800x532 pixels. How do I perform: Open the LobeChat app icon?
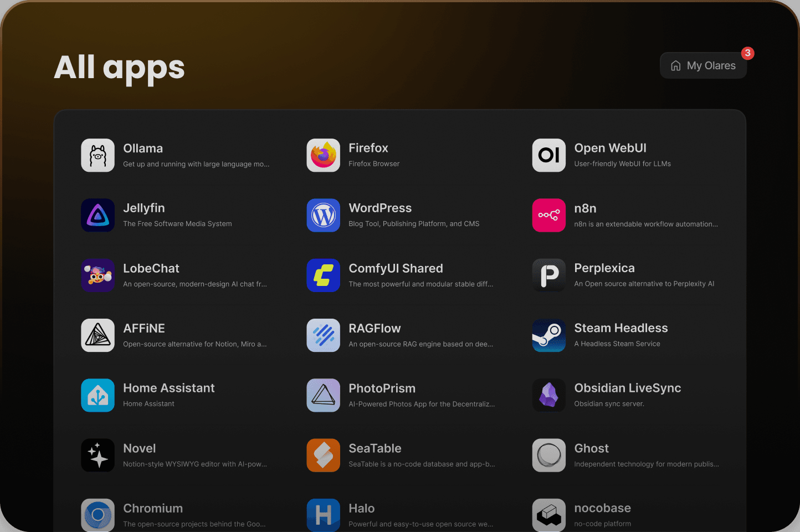click(98, 275)
